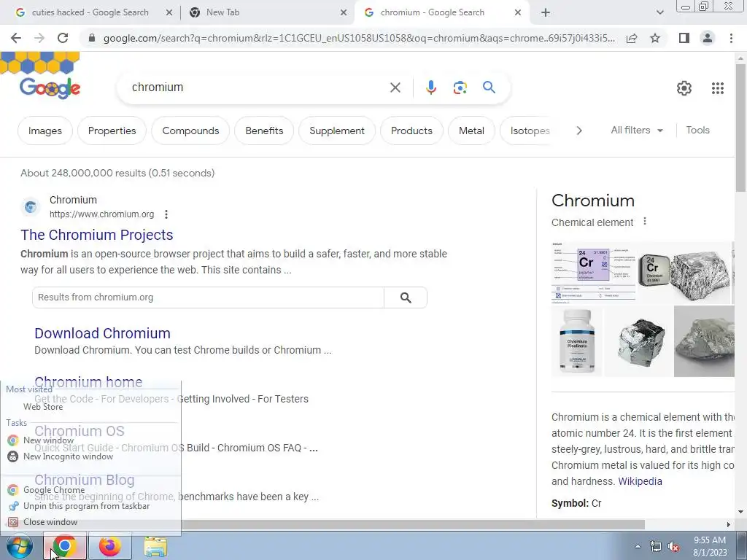Image resolution: width=747 pixels, height=560 pixels.
Task: Open chromium supplement bottle image
Action: pos(577,341)
